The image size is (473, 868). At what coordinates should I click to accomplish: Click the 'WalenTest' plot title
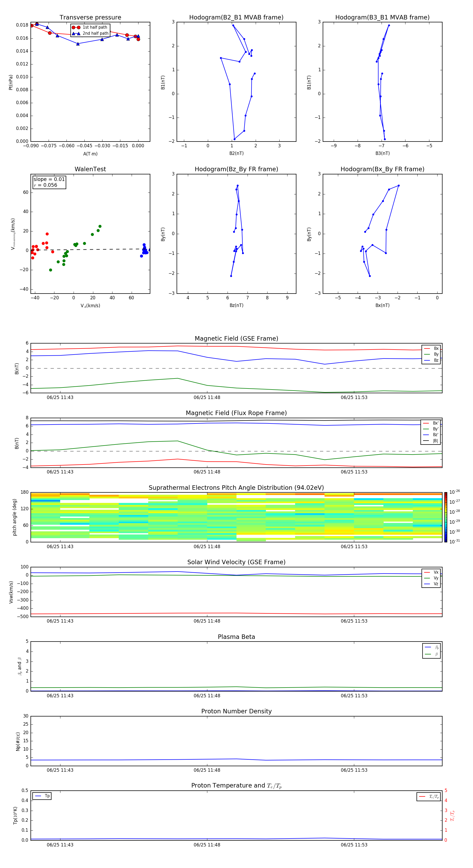(x=90, y=169)
